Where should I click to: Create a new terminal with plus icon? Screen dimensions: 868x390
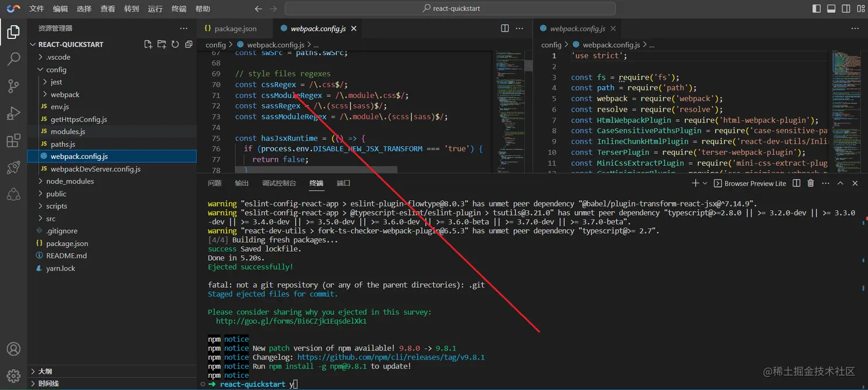[x=695, y=184]
